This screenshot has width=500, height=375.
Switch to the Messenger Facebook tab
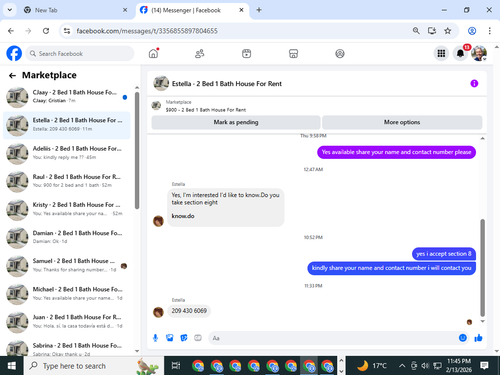[192, 10]
